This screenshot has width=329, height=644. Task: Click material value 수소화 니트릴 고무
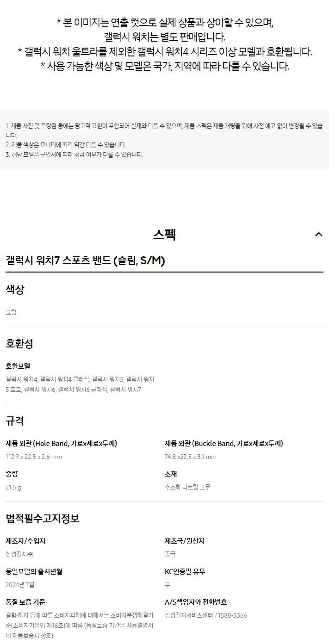(188, 487)
